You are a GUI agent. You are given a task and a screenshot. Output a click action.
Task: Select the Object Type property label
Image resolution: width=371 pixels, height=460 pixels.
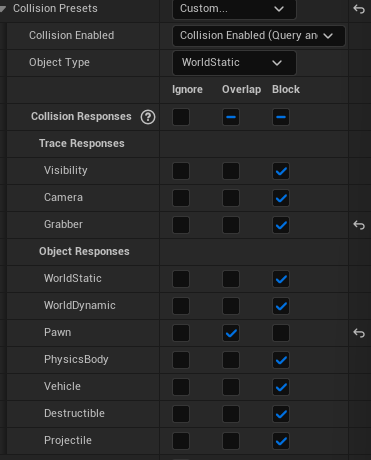click(59, 63)
